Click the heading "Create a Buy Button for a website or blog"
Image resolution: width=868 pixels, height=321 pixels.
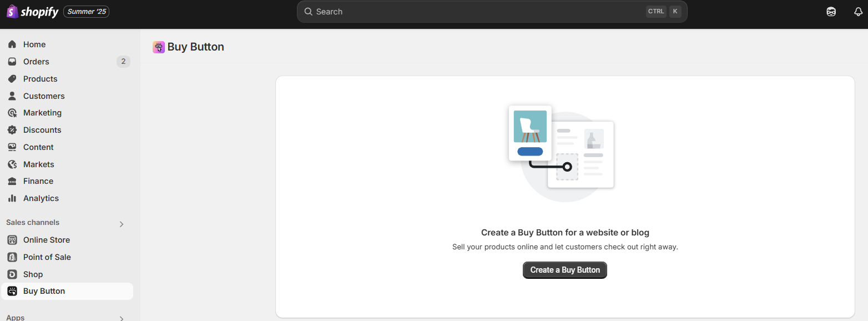(565, 233)
